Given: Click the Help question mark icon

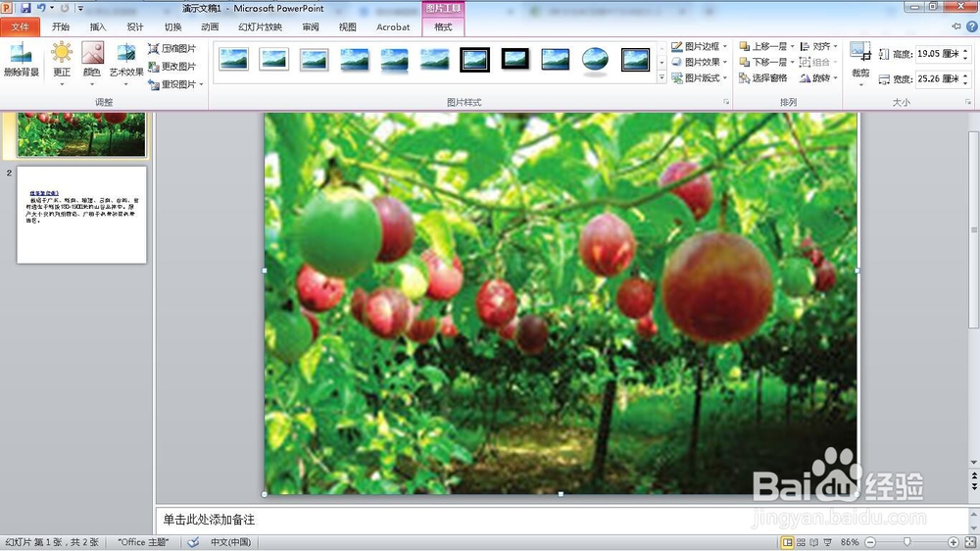Looking at the screenshot, I should [x=972, y=26].
